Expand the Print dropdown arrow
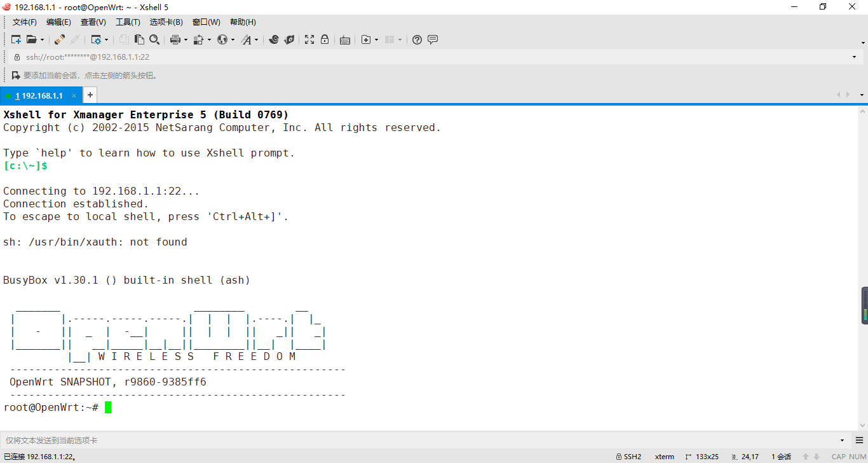 [x=186, y=39]
